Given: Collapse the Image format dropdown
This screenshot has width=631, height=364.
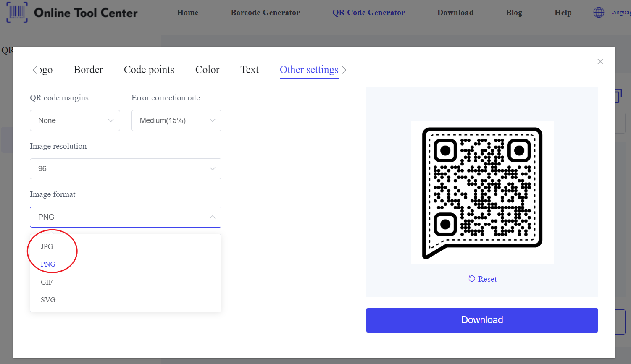Looking at the screenshot, I should click(x=126, y=217).
